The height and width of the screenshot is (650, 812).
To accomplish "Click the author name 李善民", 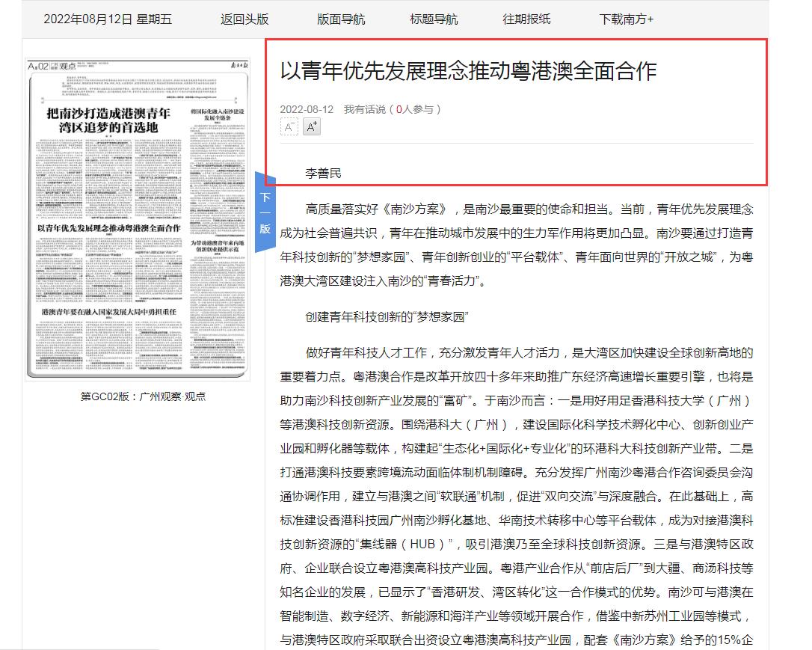I will tap(323, 174).
